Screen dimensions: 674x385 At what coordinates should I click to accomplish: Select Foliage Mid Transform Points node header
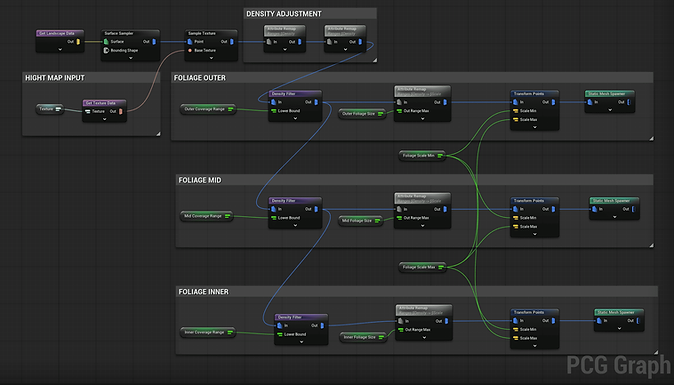(x=535, y=201)
